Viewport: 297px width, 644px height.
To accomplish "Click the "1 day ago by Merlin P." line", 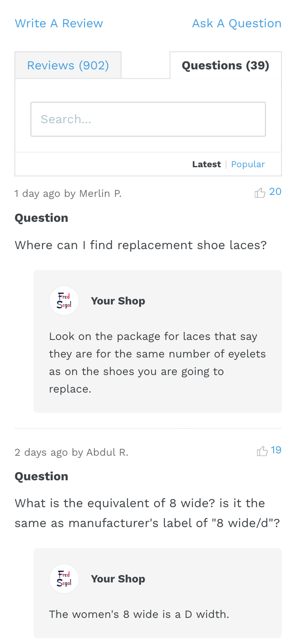I will 68,194.
